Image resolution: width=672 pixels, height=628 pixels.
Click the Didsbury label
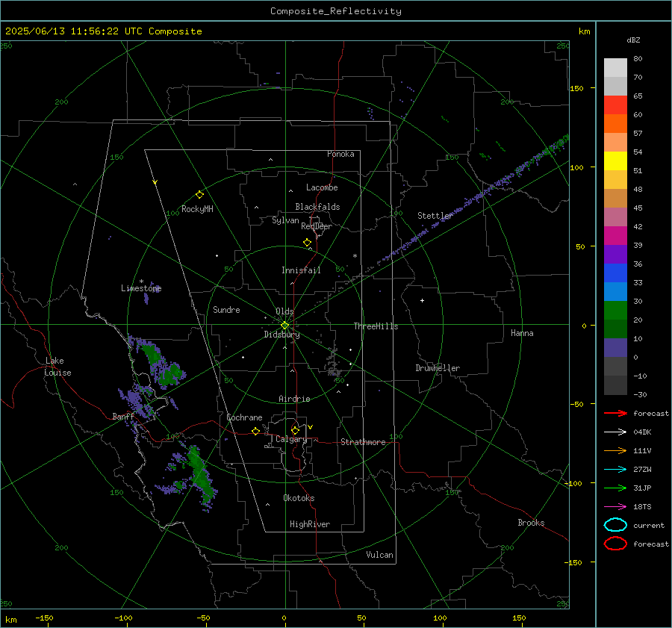[281, 335]
